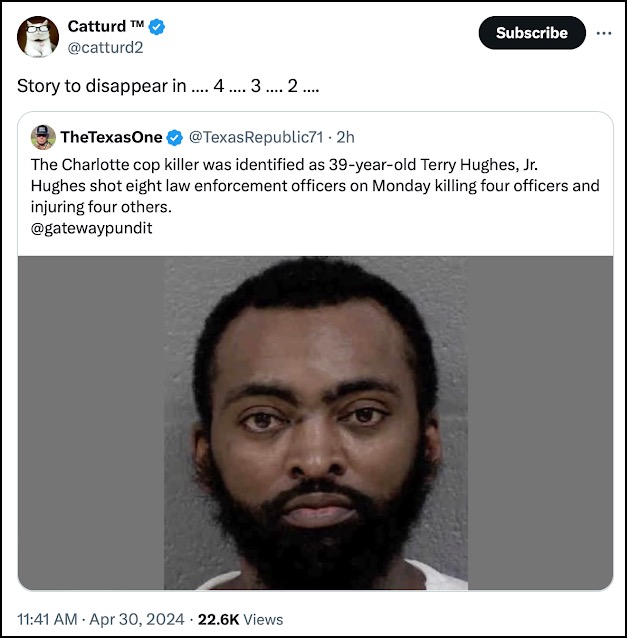Click the "Story to disappear" post text

click(x=167, y=86)
